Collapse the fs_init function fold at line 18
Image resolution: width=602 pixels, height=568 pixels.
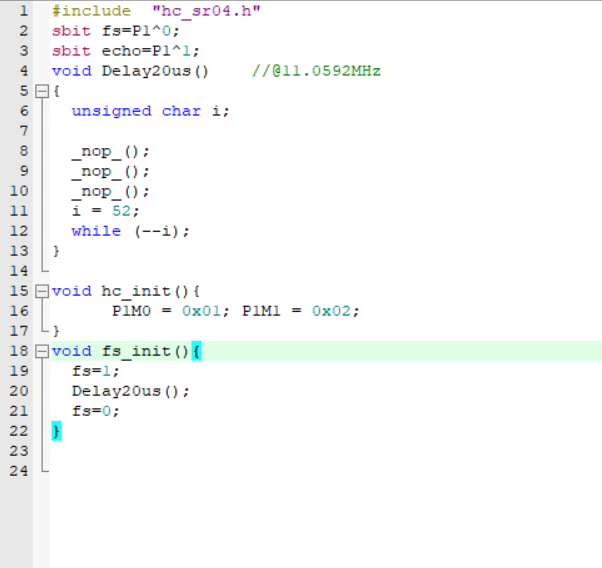point(42,351)
